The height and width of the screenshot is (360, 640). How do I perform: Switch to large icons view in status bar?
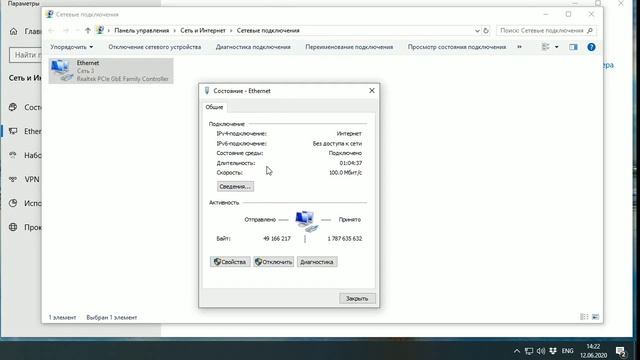[x=596, y=317]
